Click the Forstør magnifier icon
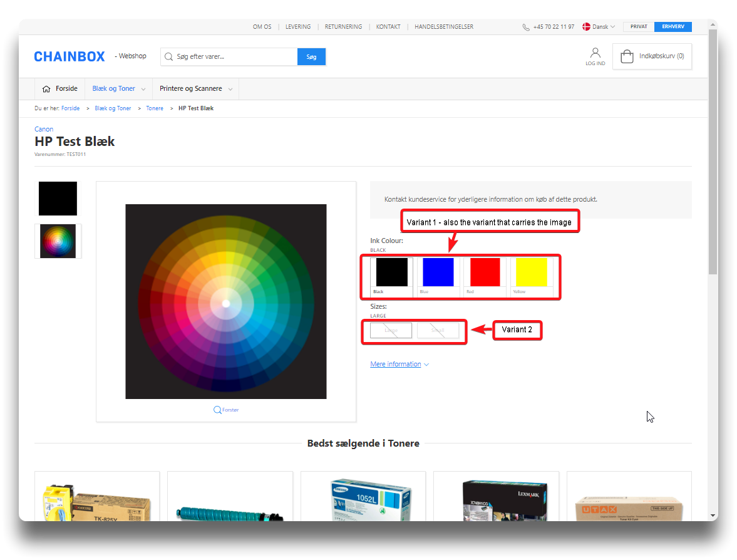The height and width of the screenshot is (560, 737). point(217,410)
